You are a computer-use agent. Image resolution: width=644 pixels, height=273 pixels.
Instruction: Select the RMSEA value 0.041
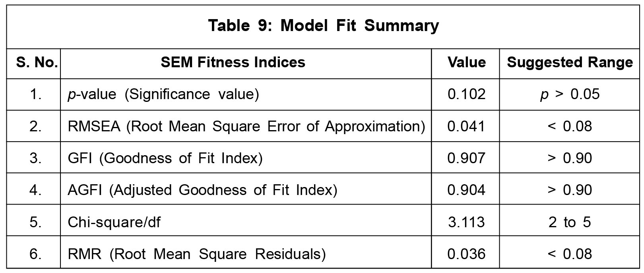point(466,126)
